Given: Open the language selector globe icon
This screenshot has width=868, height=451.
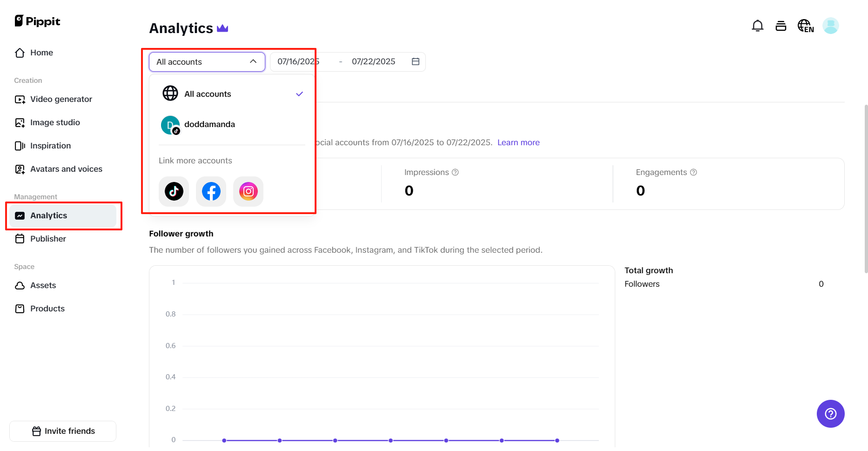Looking at the screenshot, I should [805, 26].
